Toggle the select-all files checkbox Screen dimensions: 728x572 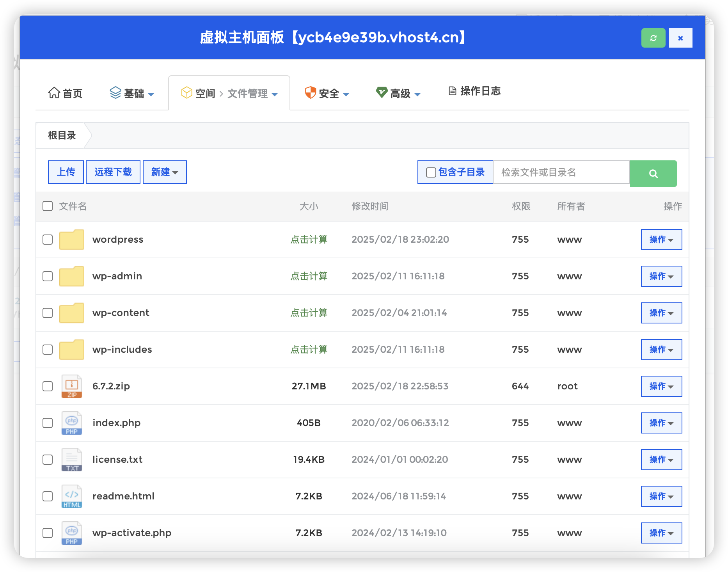[48, 206]
